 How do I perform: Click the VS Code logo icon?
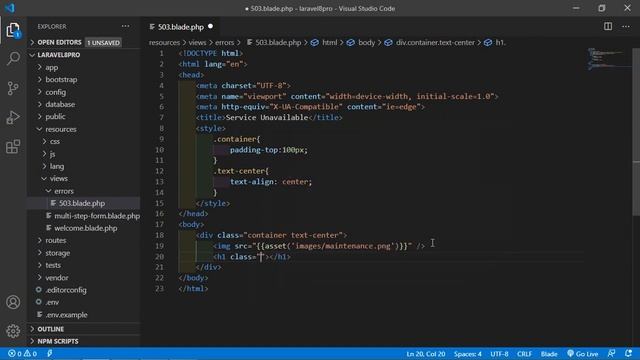click(x=10, y=8)
